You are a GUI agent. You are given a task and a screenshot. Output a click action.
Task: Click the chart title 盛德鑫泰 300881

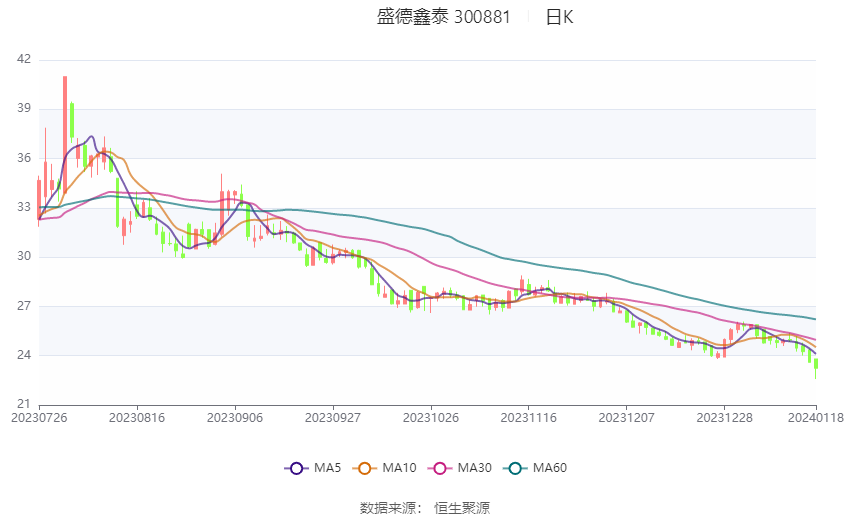(443, 17)
